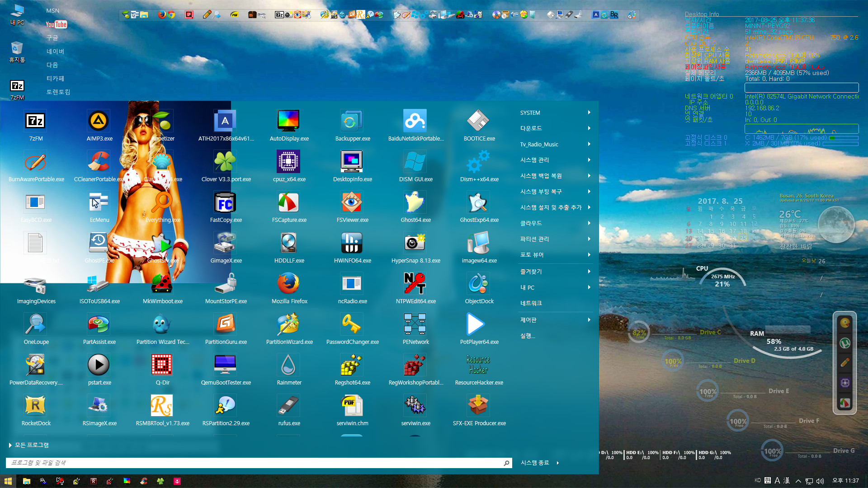
Task: Open FSViewer.exe
Action: click(x=352, y=207)
